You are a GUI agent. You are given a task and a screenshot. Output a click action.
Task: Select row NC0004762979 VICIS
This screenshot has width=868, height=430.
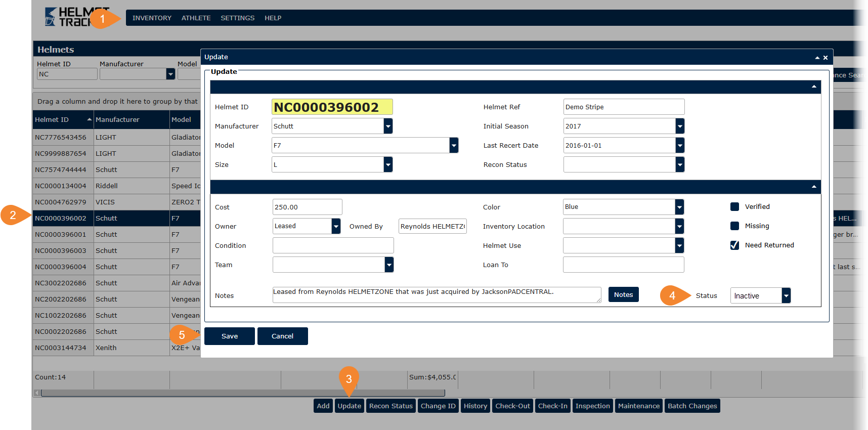click(116, 202)
